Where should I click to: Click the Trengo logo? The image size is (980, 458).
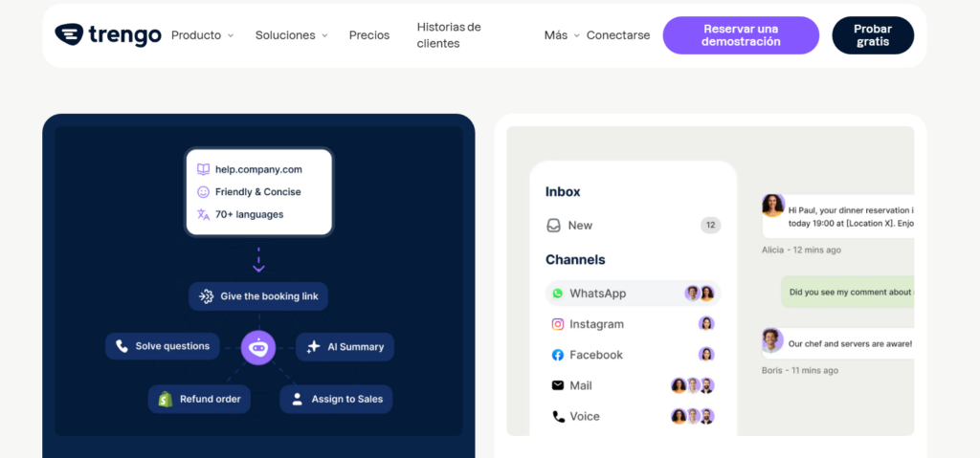click(106, 35)
